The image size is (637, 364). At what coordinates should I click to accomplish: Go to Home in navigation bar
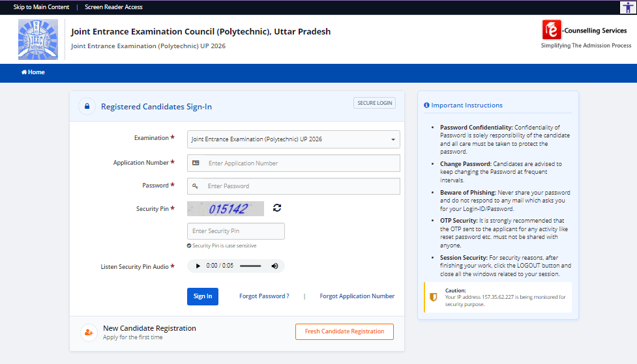tap(33, 72)
